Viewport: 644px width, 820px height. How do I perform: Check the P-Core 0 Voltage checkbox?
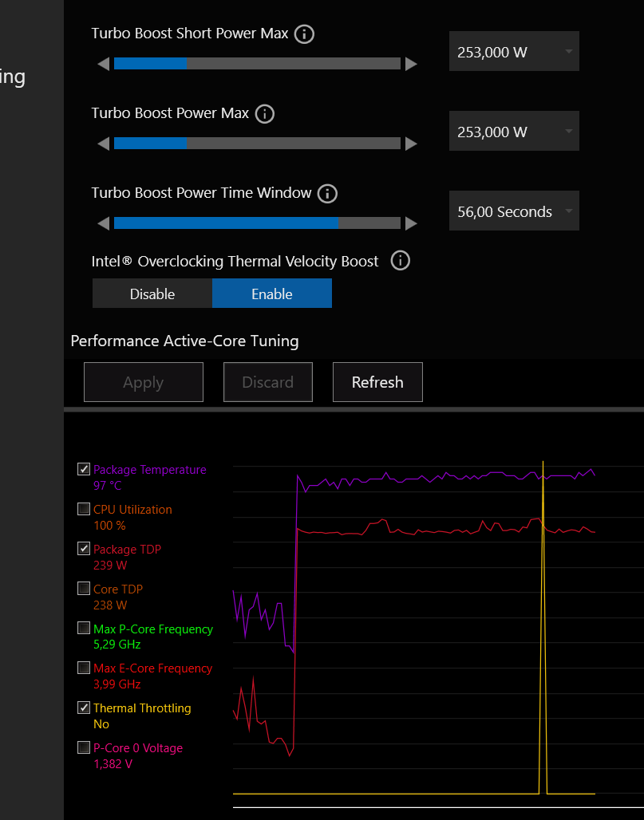point(84,747)
